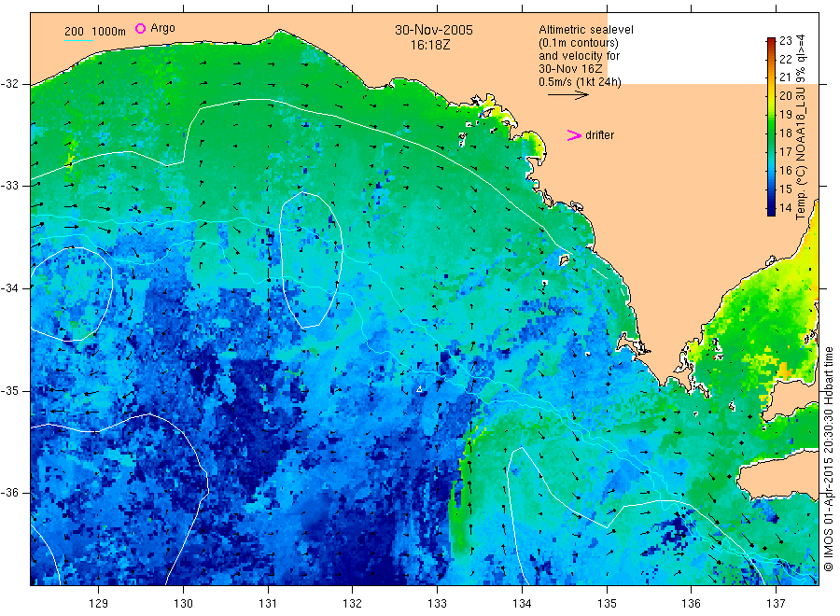Viewport: 840px width, 616px height.
Task: Click the 'Argo' legend label
Action: (162, 28)
